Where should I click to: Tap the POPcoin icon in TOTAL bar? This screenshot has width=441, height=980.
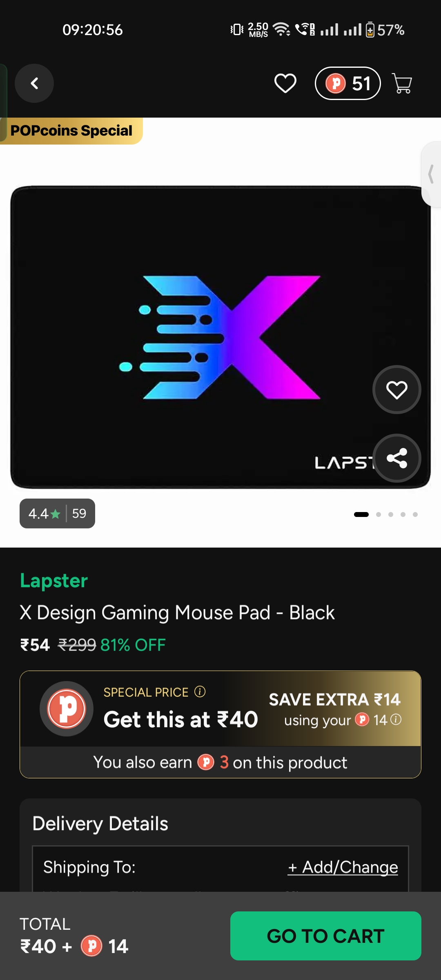pos(91,946)
